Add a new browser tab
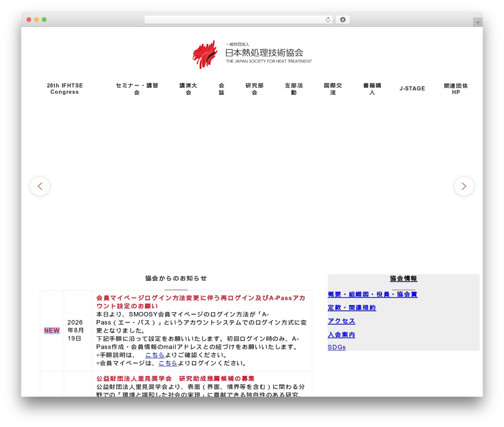Image resolution: width=504 pixels, height=427 pixels. click(x=478, y=22)
